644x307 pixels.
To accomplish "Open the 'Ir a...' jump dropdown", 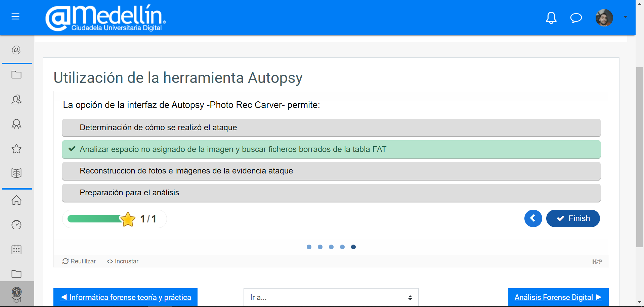I will (331, 297).
